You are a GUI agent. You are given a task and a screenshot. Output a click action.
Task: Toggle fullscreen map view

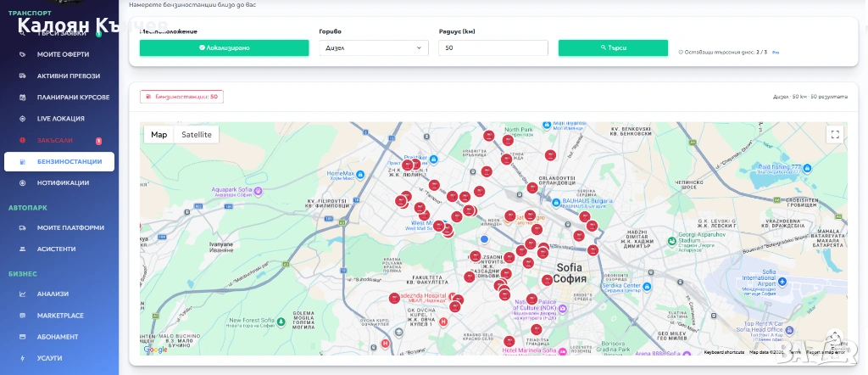pos(834,134)
